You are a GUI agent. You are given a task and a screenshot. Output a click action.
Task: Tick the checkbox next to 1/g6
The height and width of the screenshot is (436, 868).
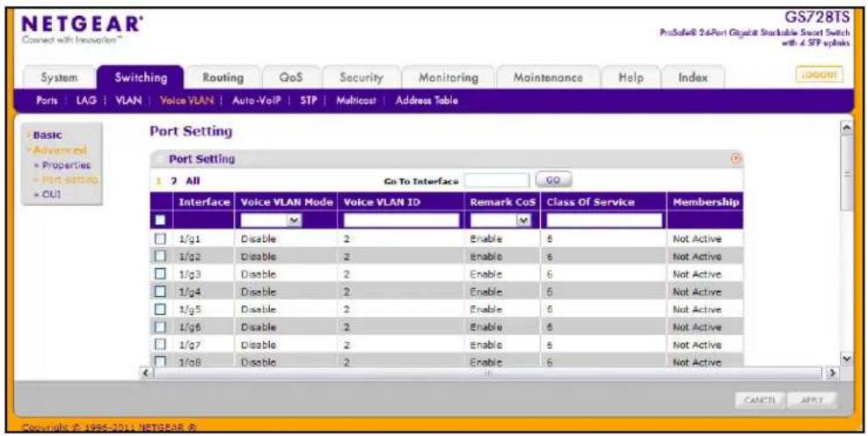tap(160, 327)
